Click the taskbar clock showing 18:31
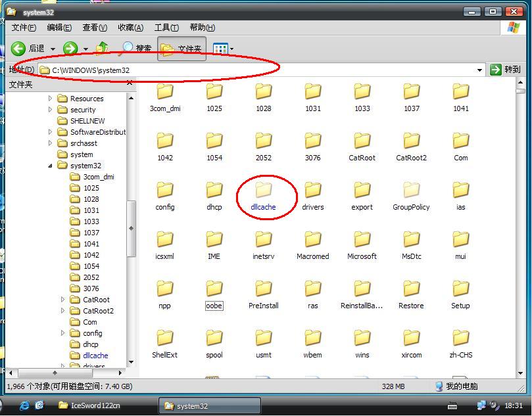 point(514,405)
